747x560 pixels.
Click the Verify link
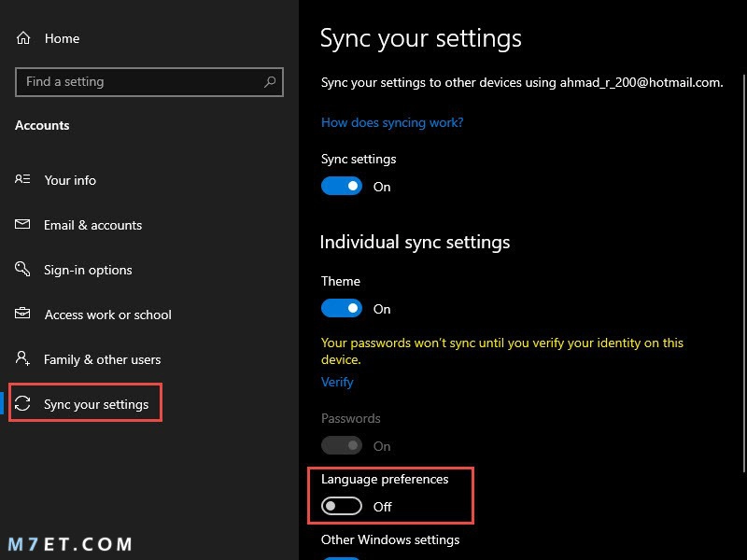[337, 382]
